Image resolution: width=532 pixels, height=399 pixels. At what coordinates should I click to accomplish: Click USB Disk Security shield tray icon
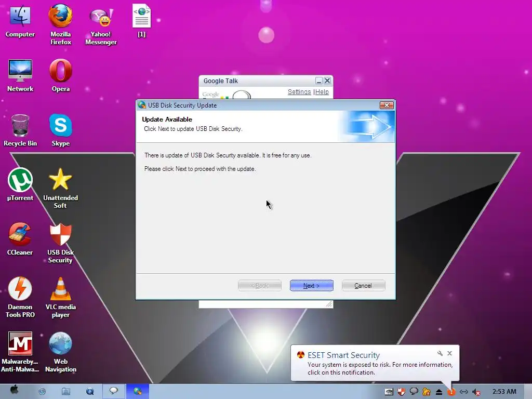pos(402,392)
